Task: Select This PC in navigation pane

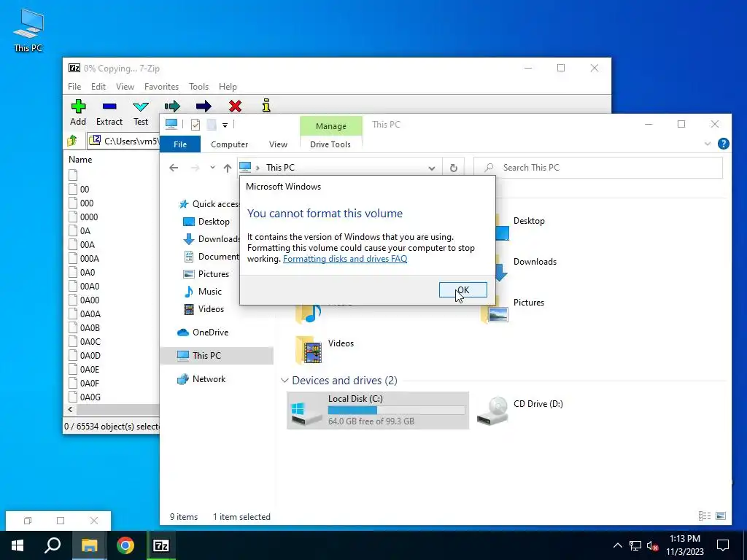Action: coord(217,356)
